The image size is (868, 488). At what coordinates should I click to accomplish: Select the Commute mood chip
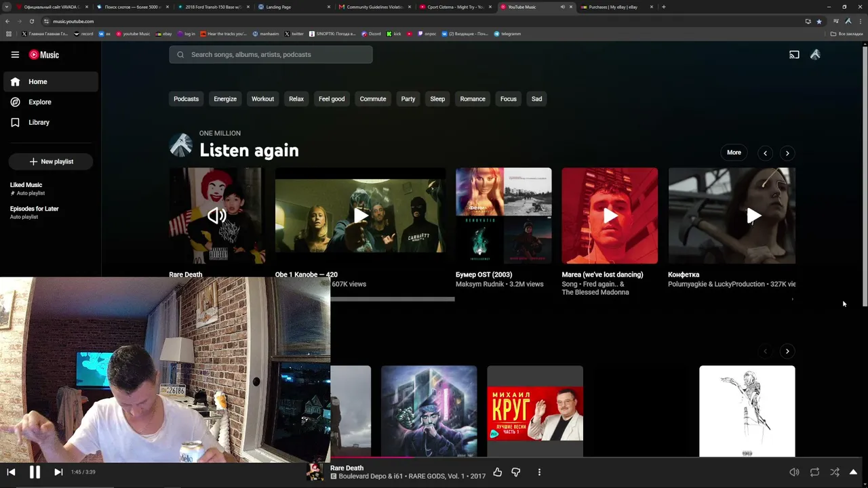coord(373,99)
